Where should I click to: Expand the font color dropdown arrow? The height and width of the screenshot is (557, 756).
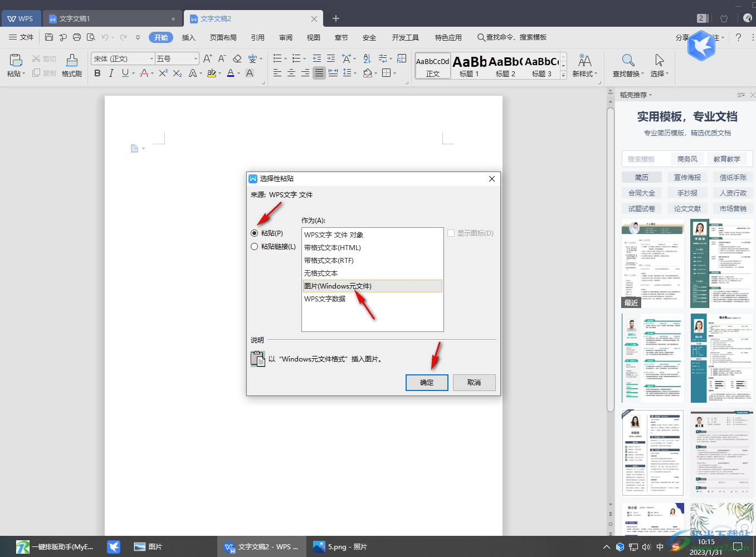coord(239,73)
